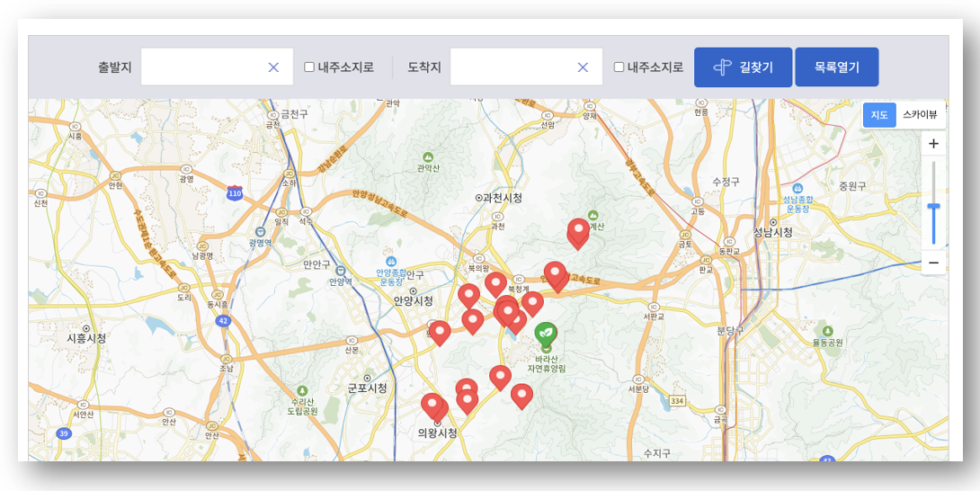Click the 수지구 district label
Image resolution: width=980 pixels, height=491 pixels.
(x=657, y=452)
